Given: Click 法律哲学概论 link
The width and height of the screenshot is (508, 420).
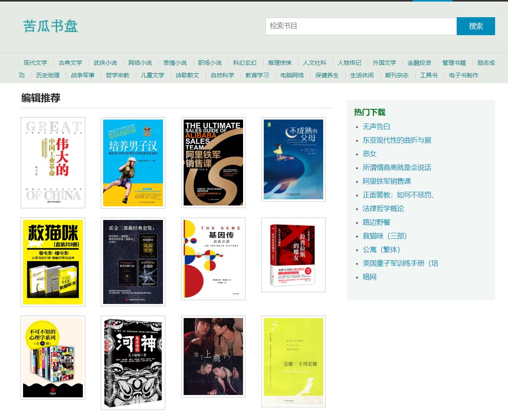Looking at the screenshot, I should (383, 209).
